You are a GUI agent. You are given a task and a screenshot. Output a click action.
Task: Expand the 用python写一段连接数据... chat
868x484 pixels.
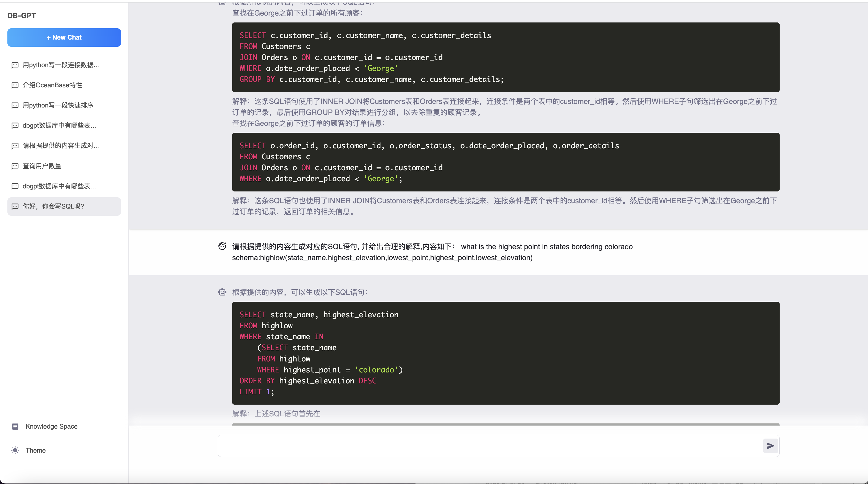click(x=64, y=65)
